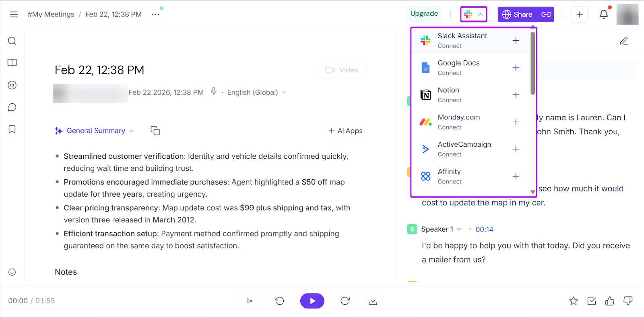Skip forward with the forward icon
644x318 pixels.
(x=345, y=301)
